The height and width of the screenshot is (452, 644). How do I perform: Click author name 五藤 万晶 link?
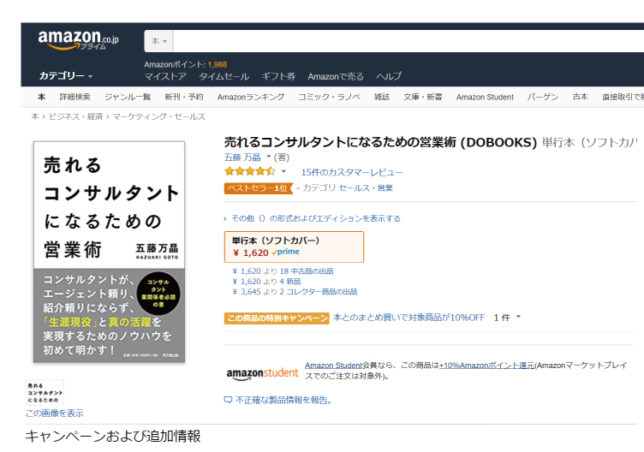(x=243, y=157)
